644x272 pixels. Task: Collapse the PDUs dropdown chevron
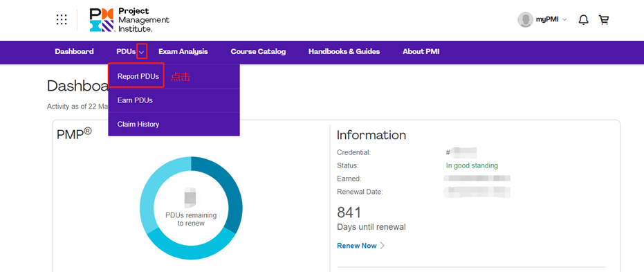click(x=142, y=52)
